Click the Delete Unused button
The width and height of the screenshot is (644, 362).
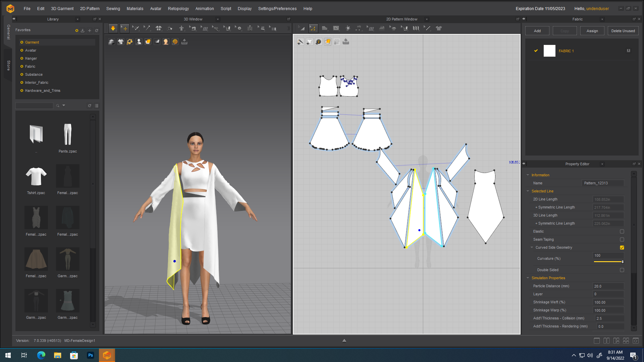coord(623,31)
